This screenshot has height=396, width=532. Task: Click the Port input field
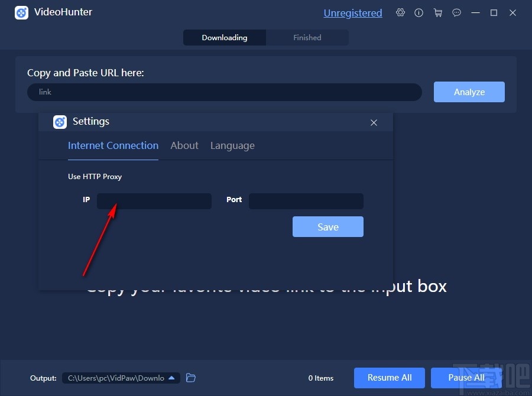point(306,201)
